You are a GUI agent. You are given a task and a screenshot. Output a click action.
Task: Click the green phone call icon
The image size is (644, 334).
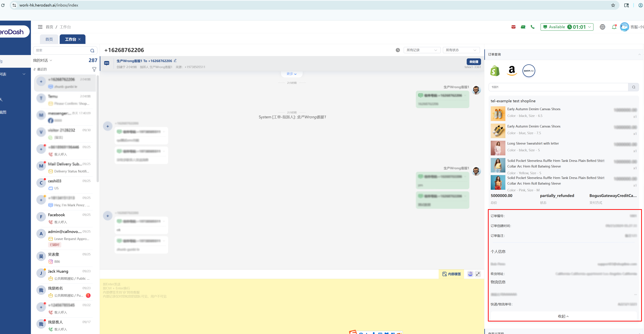(533, 27)
